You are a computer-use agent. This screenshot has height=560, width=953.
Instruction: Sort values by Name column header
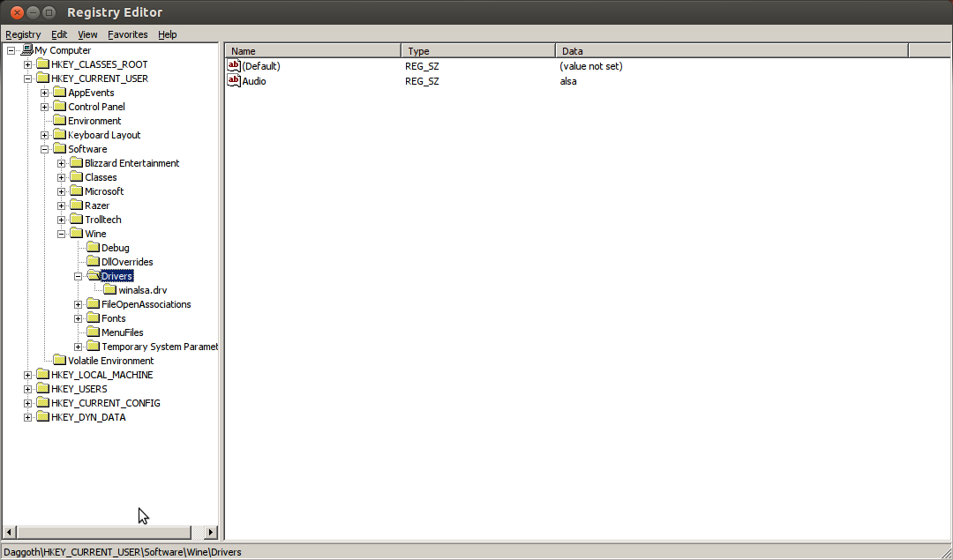click(313, 51)
